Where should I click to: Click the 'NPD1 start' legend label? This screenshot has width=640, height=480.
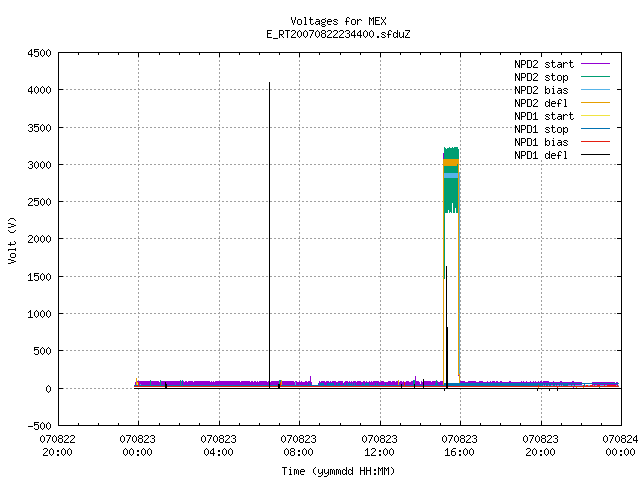(544, 116)
